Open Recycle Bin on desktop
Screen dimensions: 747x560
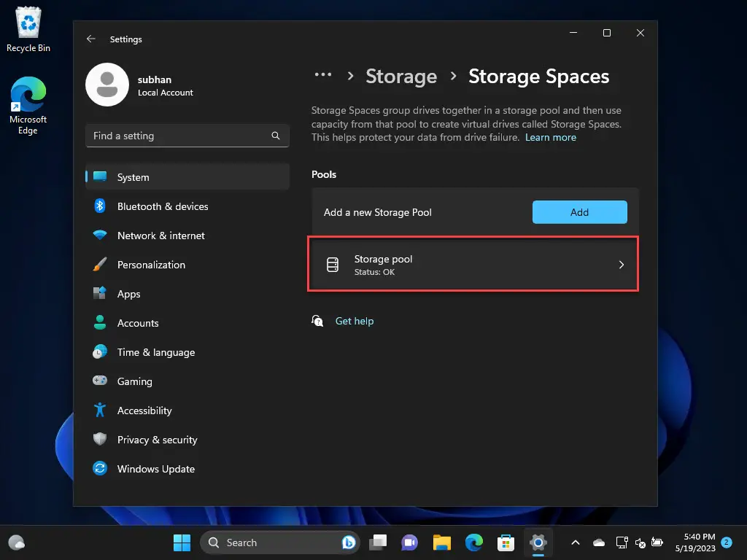tap(28, 29)
